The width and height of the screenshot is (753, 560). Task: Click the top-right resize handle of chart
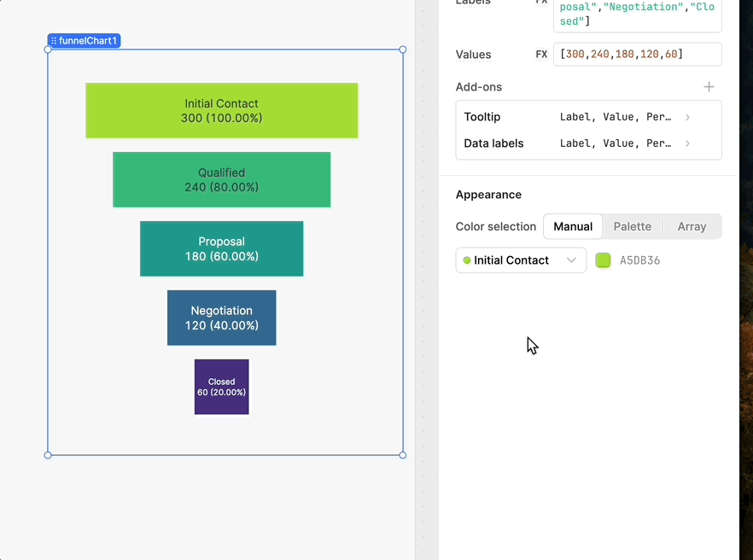pos(402,50)
